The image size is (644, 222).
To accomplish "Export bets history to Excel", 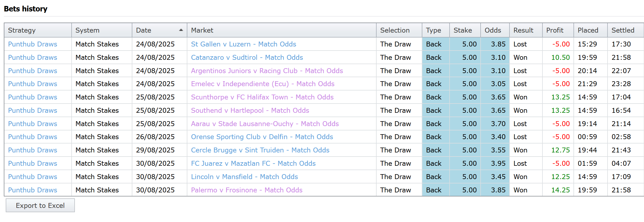I will tap(40, 205).
